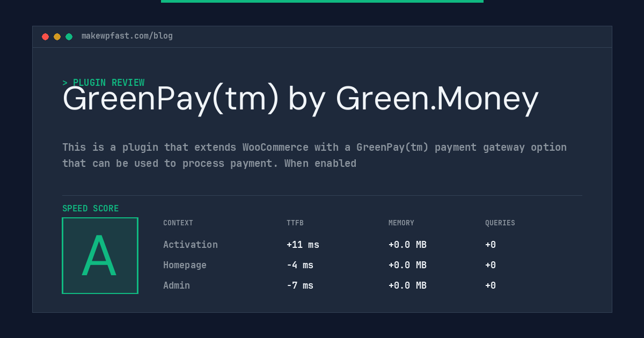Screen dimensions: 644x338
Task: Click the -4 ms TTFB value
Action: 300,265
